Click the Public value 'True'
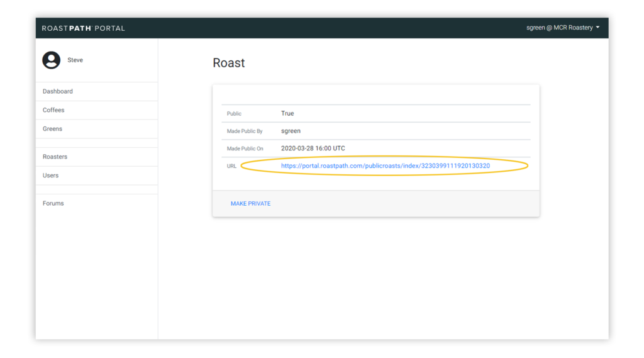644x358 pixels. [x=287, y=113]
